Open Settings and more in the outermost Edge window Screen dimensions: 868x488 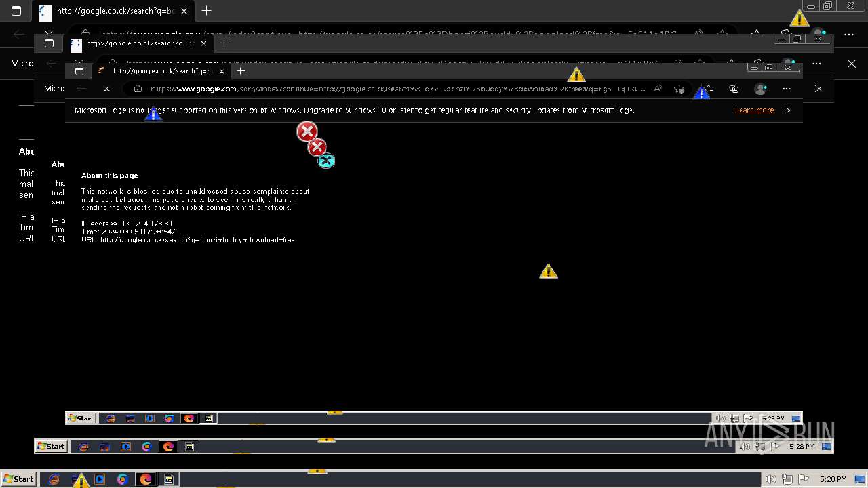click(849, 34)
